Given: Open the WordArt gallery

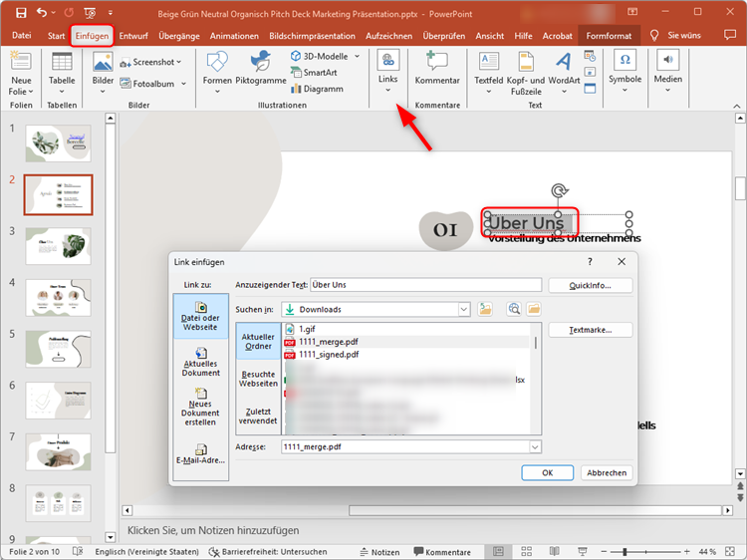Looking at the screenshot, I should [x=564, y=74].
